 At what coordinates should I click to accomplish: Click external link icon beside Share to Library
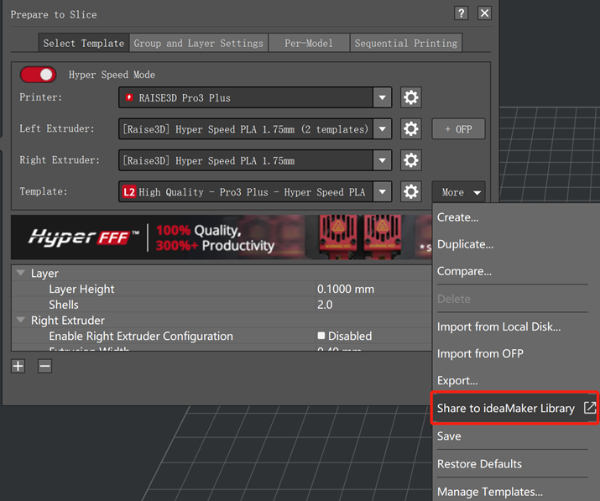[x=590, y=408]
